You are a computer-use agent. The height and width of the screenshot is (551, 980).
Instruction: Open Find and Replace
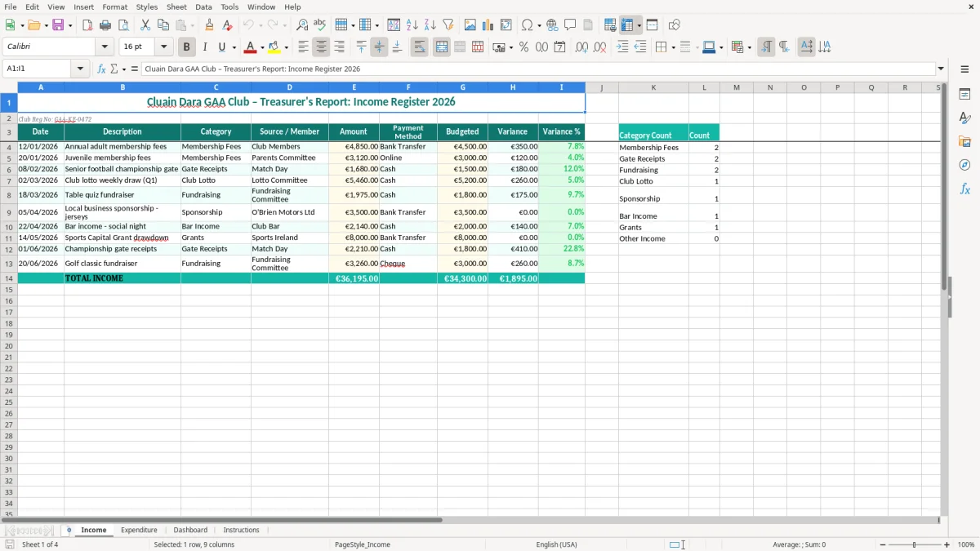pyautogui.click(x=302, y=25)
